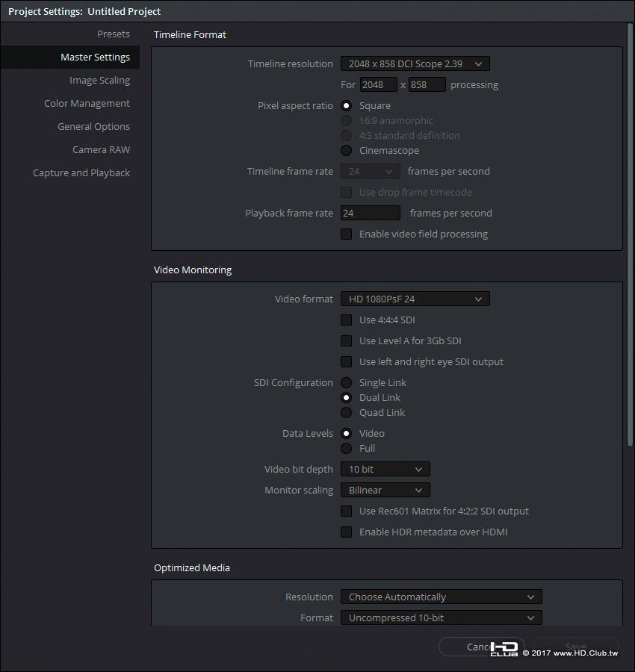Open Optimized Media Resolution dropdown

442,597
